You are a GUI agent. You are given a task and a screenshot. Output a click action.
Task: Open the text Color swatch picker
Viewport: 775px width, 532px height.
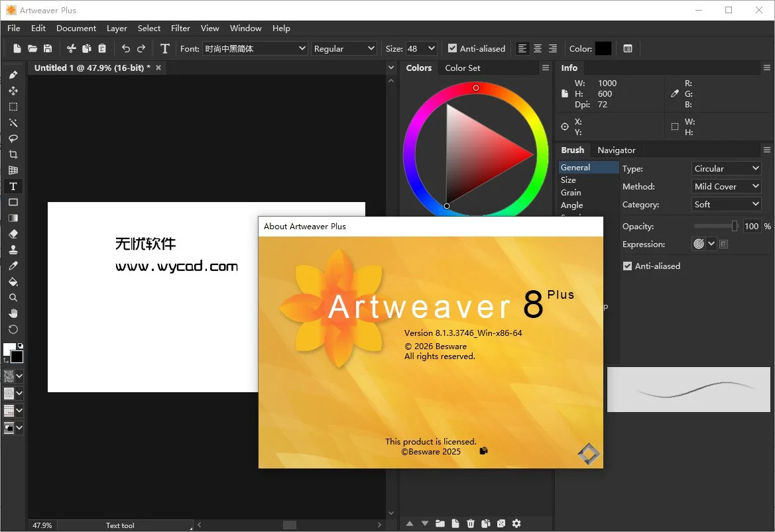tap(603, 48)
